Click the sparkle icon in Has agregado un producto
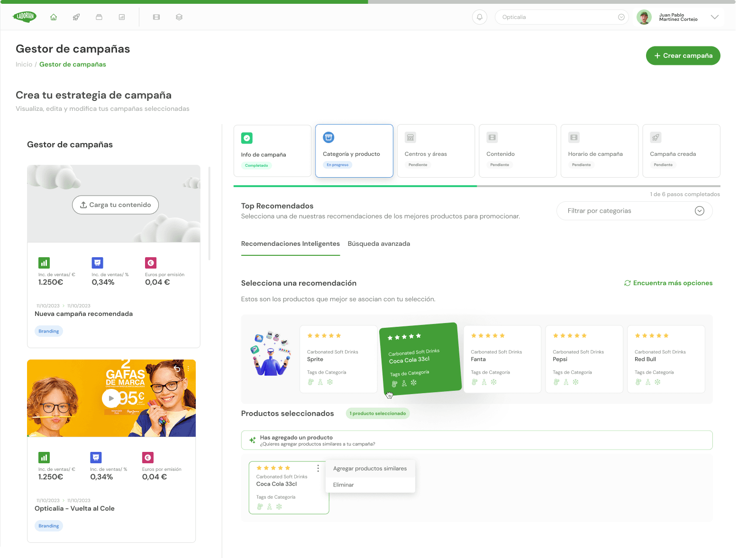Screen dimensions: 756x558 pyautogui.click(x=252, y=441)
